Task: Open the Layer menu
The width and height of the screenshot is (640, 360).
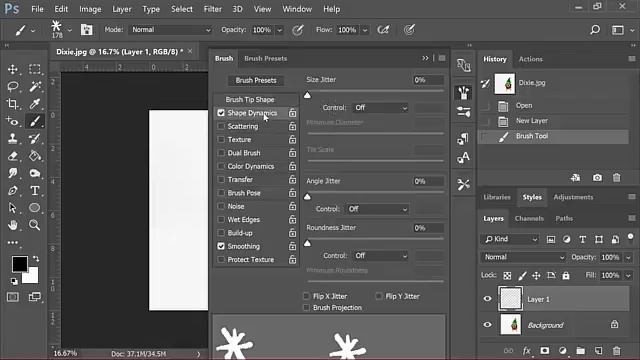Action: (x=122, y=9)
